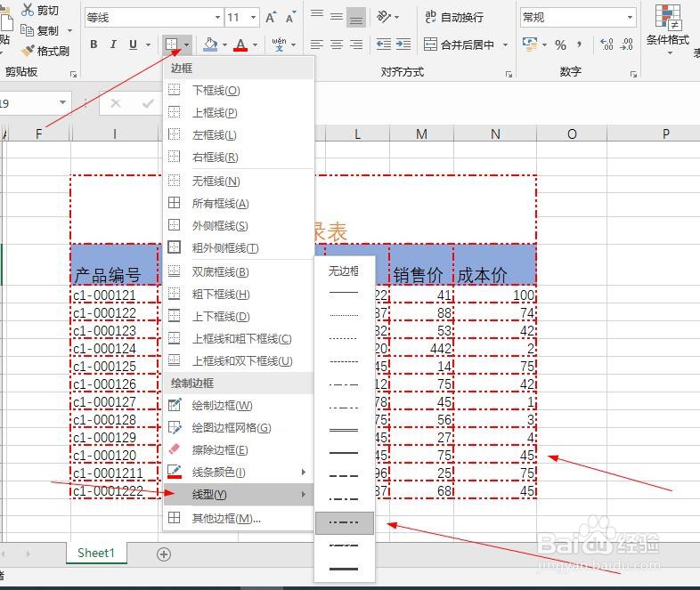Viewport: 700px width, 590px height.
Task: Choose Thick Outside Borders 粗外侧框线(T)
Action: (238, 247)
